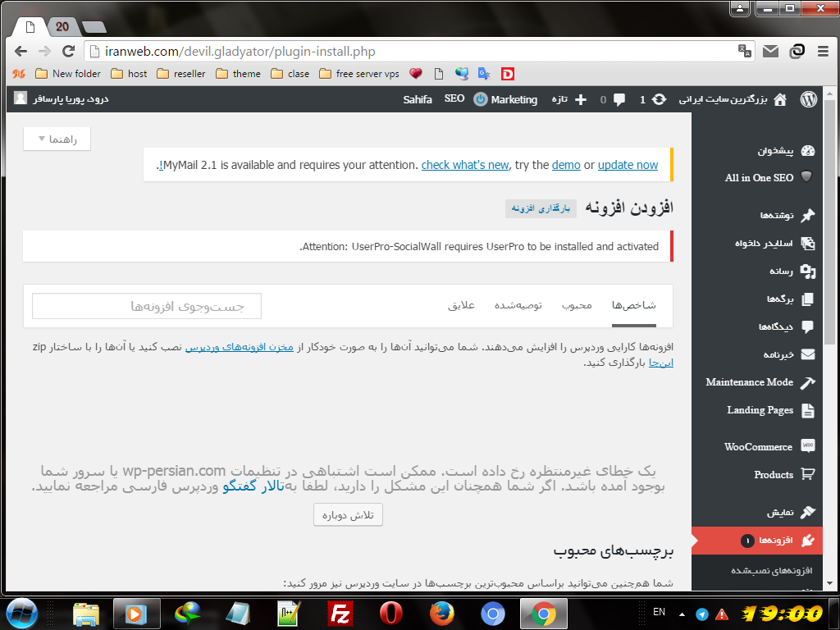Switch to the توصیه‌شده tab
The height and width of the screenshot is (630, 840).
coord(518,305)
